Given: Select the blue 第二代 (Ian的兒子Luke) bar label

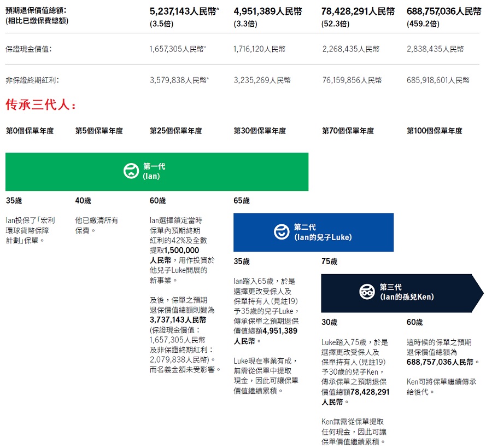Looking at the screenshot, I should click(323, 232).
